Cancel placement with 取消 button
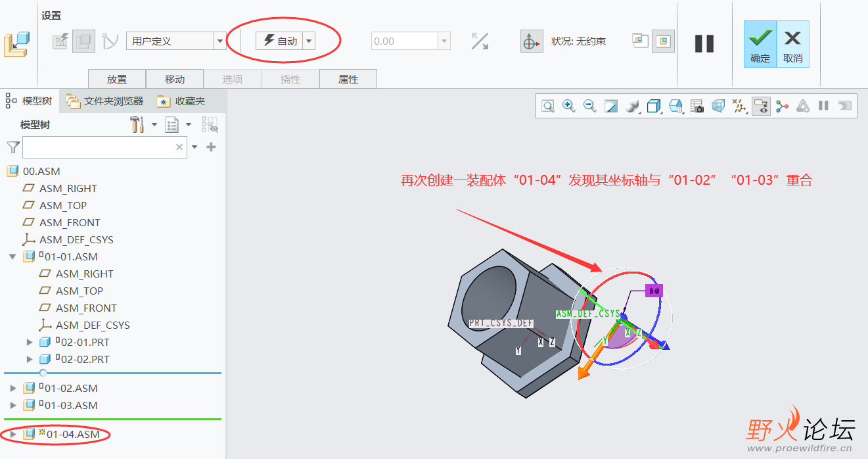 tap(793, 44)
